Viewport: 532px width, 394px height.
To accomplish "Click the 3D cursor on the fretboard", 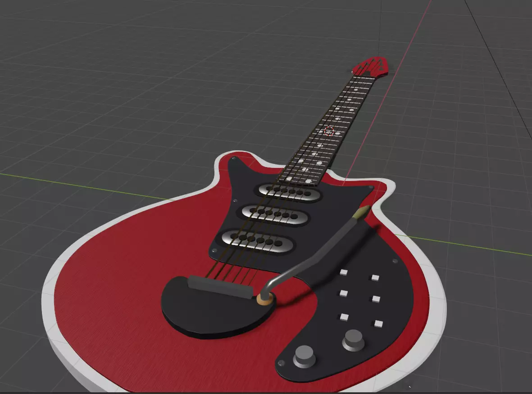I will click(329, 131).
